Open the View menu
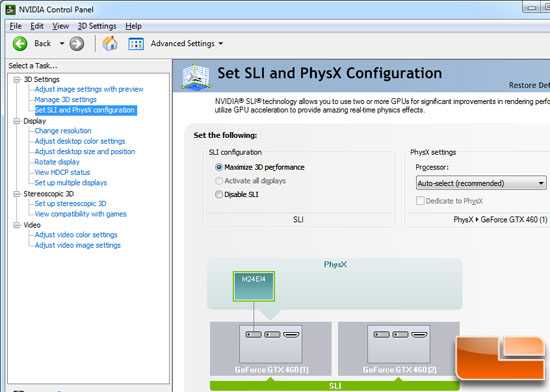 [60, 26]
